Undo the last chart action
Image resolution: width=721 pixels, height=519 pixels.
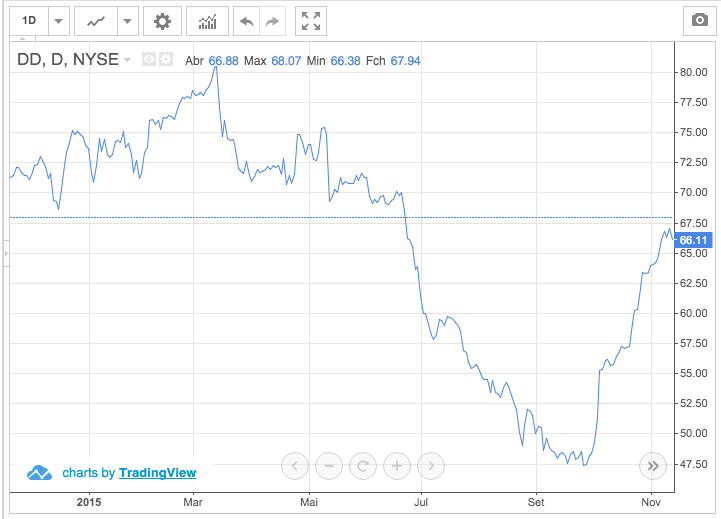(246, 20)
